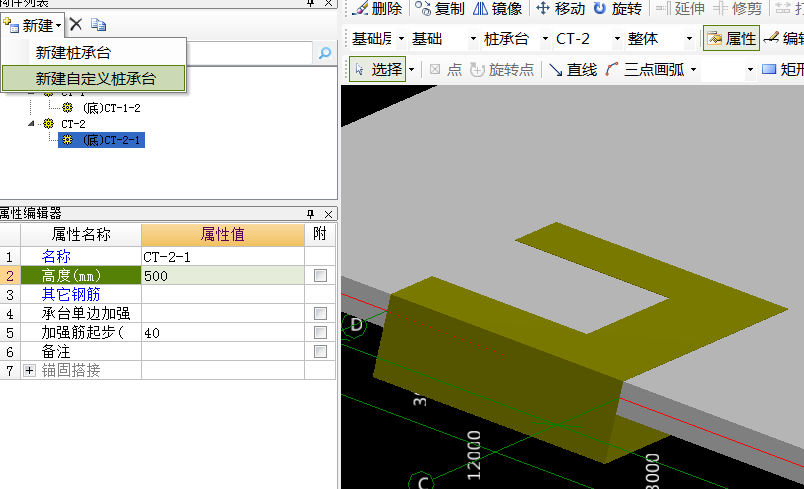Open the 新建 dropdown button

[33, 25]
